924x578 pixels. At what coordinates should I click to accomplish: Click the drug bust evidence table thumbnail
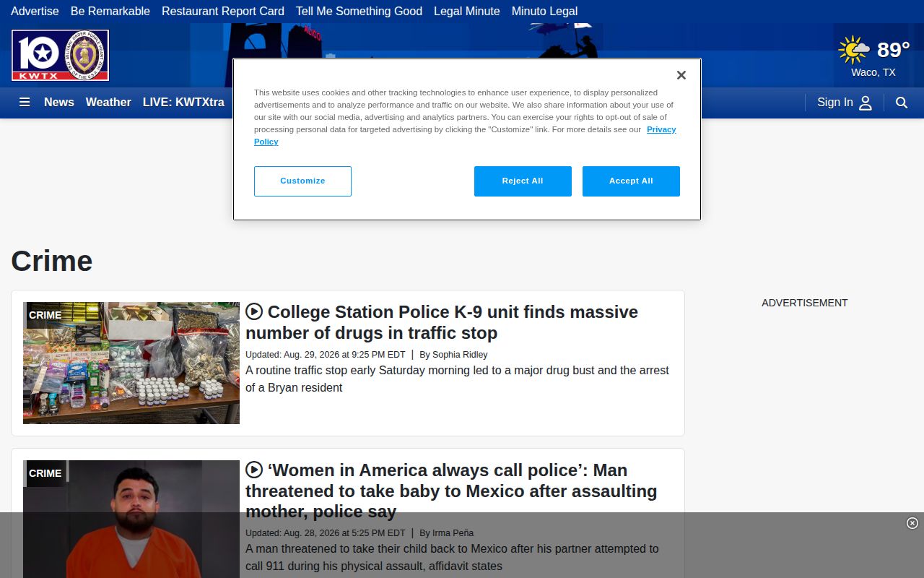coord(131,363)
